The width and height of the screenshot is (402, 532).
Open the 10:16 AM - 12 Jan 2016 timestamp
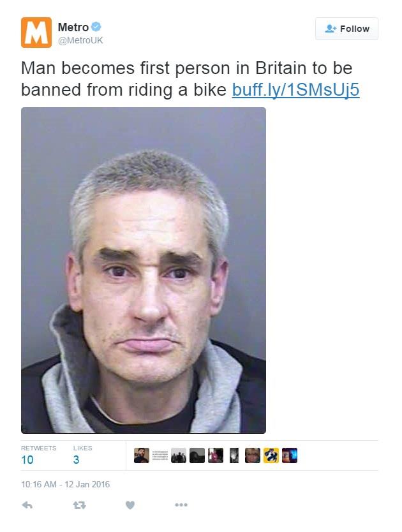(x=66, y=484)
